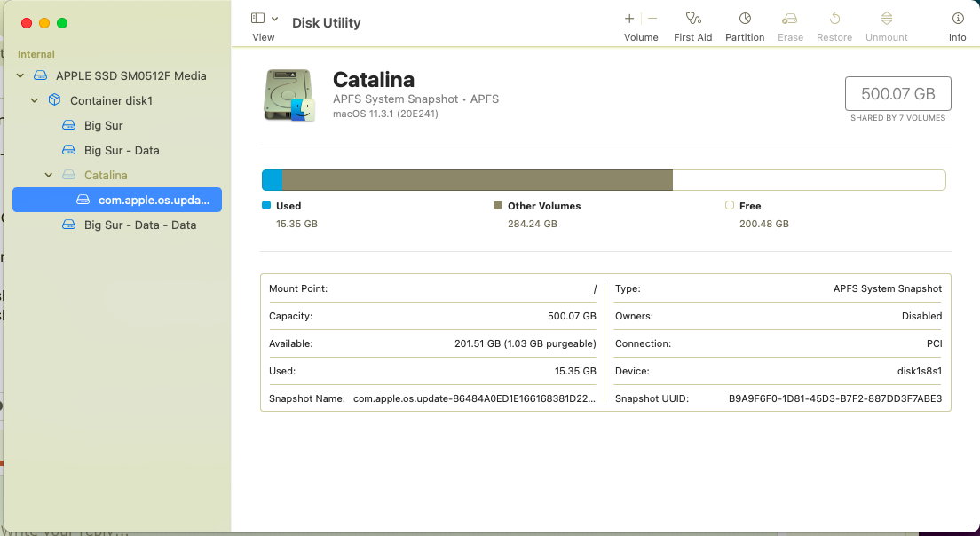Click the dimmed Catalina disk icon
Screen dimensions: 980x536
pos(68,176)
